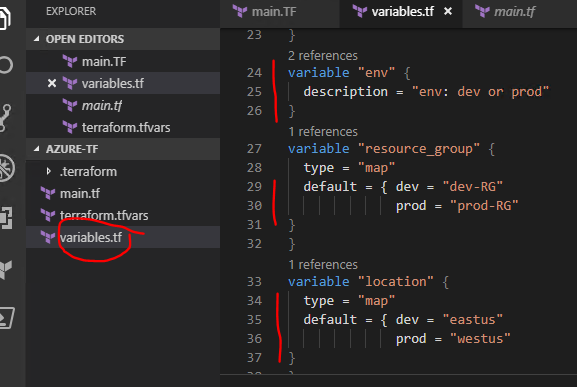Image resolution: width=577 pixels, height=387 pixels.
Task: Click 'default' keyword on line 35
Action: point(330,320)
